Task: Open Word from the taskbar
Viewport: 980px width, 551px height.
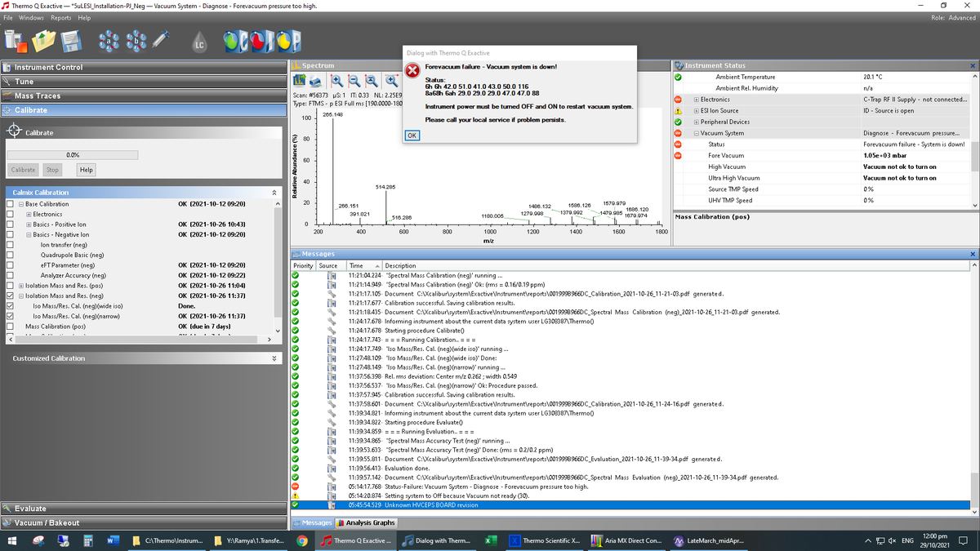Action: [113, 540]
